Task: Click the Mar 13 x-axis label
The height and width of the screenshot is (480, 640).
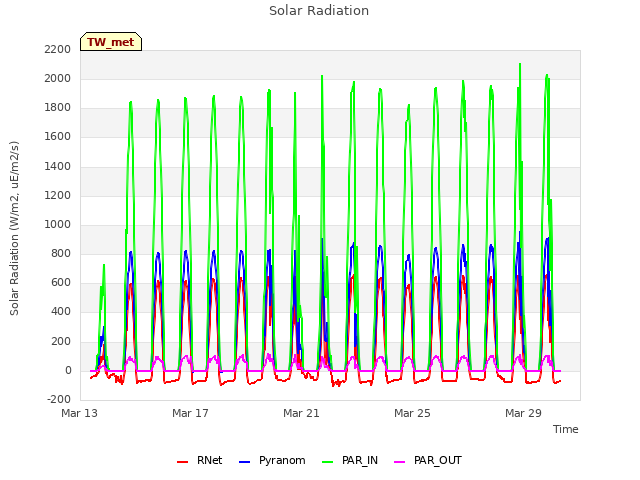Action: 80,413
